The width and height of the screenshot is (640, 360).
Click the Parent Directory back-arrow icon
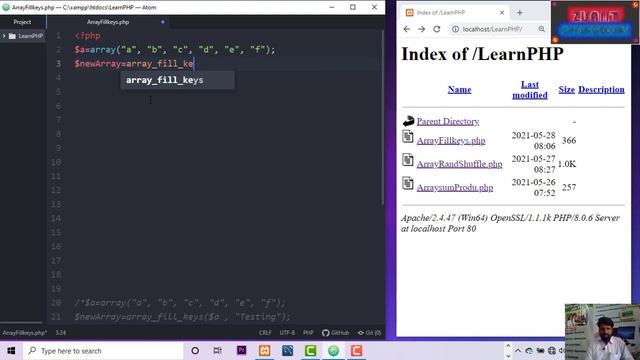[x=408, y=121]
